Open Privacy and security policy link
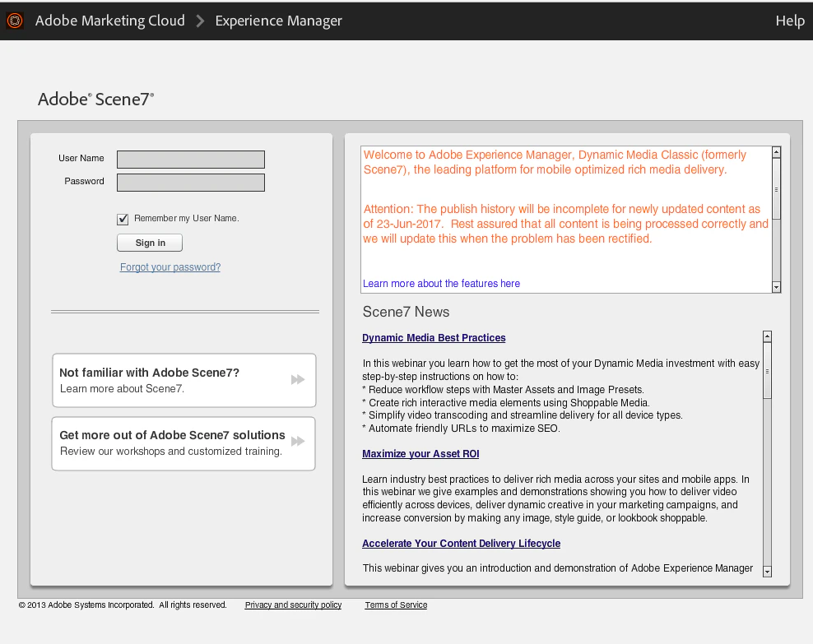The image size is (813, 644). click(x=293, y=605)
